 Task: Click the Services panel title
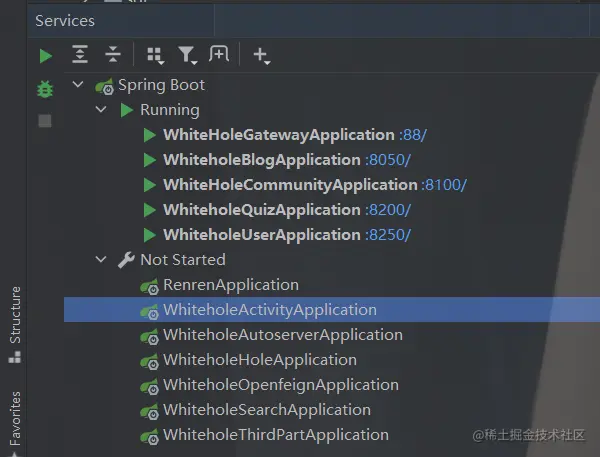pyautogui.click(x=65, y=21)
